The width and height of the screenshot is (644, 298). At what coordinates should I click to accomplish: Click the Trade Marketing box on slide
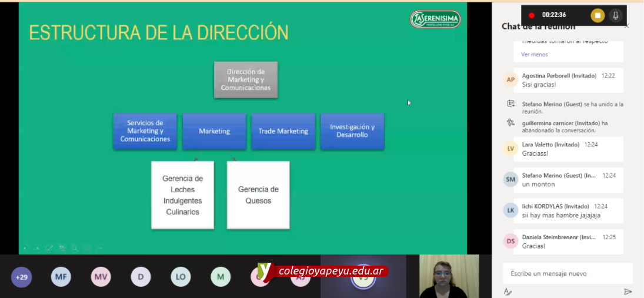click(283, 131)
